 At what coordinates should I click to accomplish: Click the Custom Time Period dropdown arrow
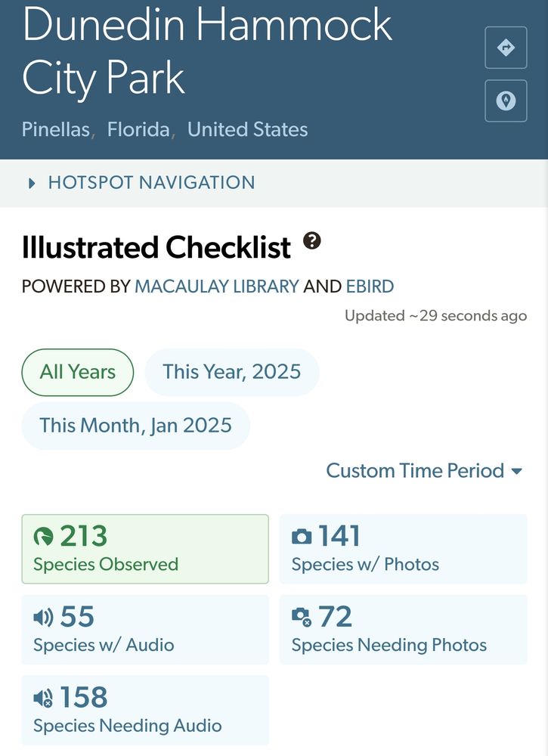517,472
